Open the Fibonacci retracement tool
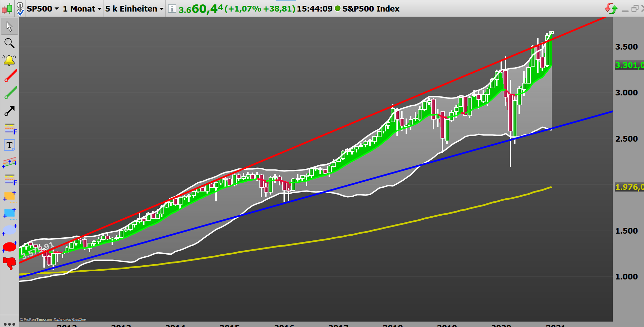 pyautogui.click(x=10, y=129)
